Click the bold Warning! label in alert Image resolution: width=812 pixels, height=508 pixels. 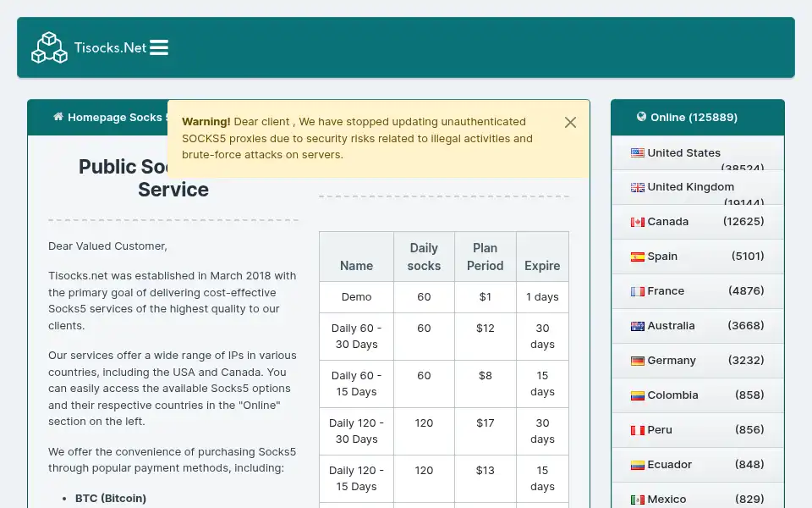pyautogui.click(x=206, y=122)
